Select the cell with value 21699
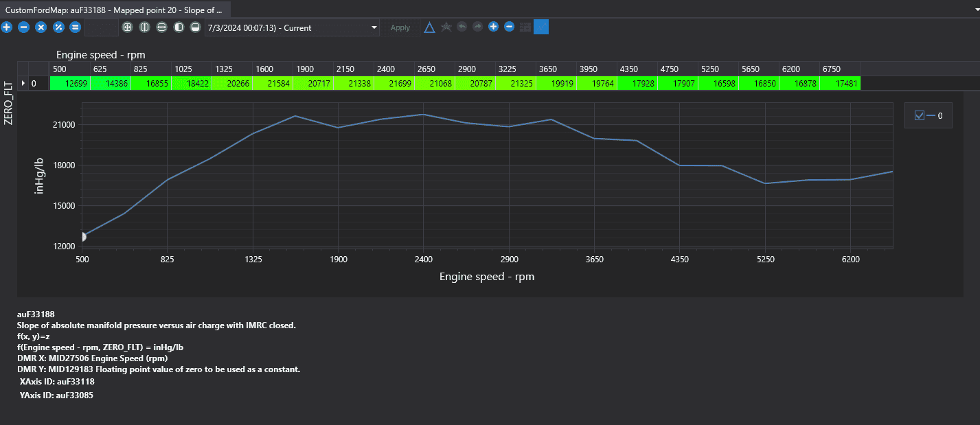The image size is (980, 425). 394,83
